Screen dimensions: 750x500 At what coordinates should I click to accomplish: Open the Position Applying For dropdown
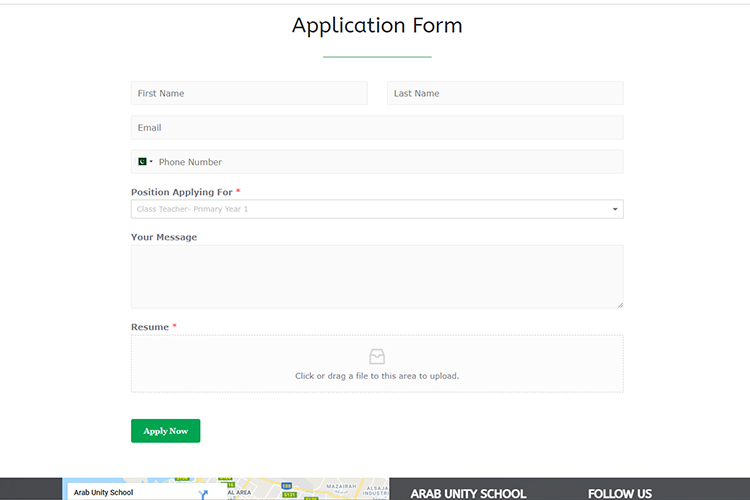click(377, 209)
